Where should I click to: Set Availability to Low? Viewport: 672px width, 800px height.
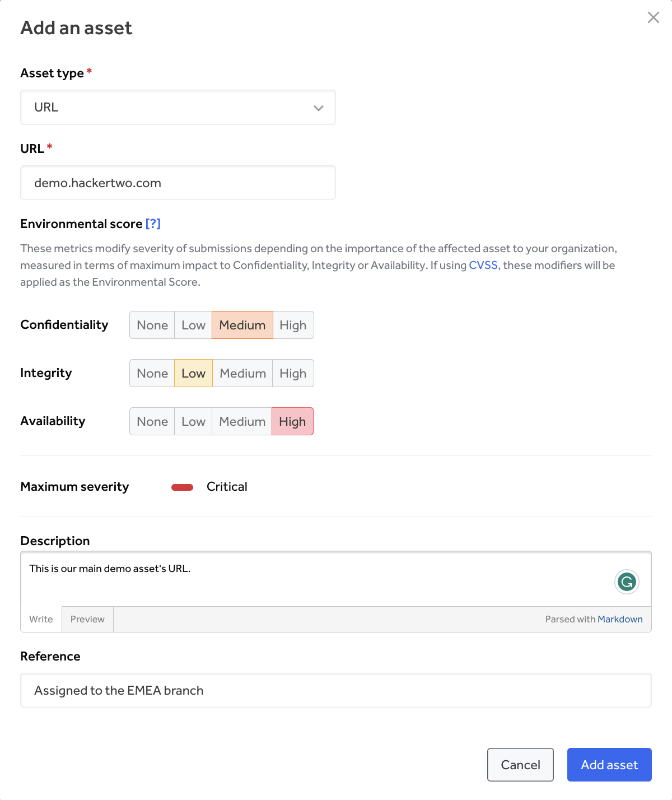pos(193,422)
